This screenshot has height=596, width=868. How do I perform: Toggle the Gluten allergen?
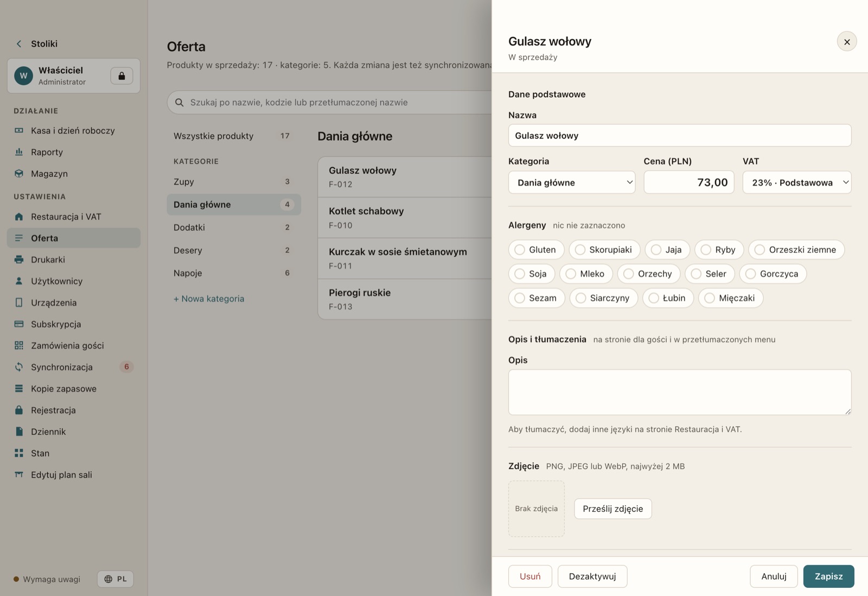[536, 250]
